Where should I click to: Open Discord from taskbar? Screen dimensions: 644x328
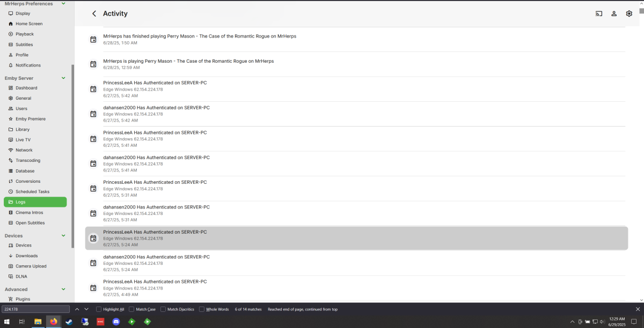point(116,322)
